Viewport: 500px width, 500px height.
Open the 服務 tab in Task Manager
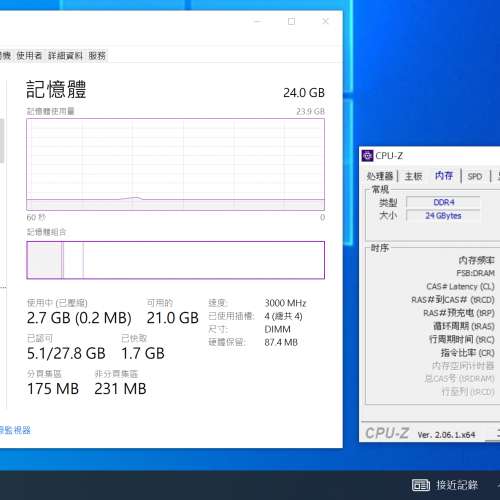pyautogui.click(x=97, y=55)
